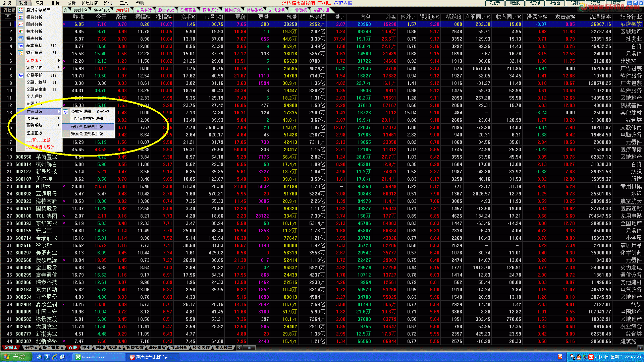Open the 系统 menu
Image resolution: width=644 pixels, height=362 pixels.
7,3
